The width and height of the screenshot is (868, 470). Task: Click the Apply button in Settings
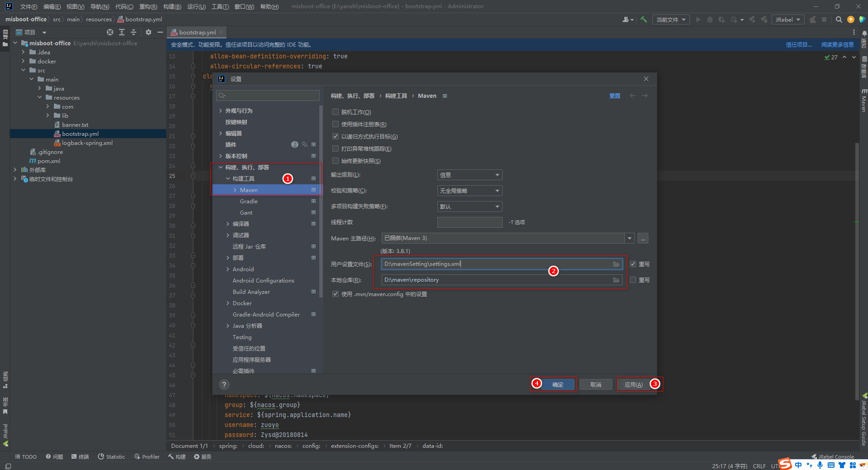pyautogui.click(x=633, y=384)
